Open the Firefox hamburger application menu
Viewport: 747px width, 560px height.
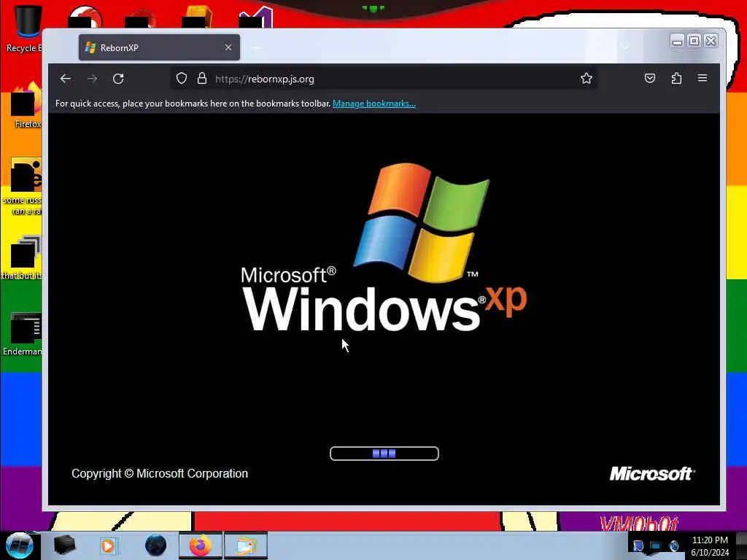(x=703, y=79)
